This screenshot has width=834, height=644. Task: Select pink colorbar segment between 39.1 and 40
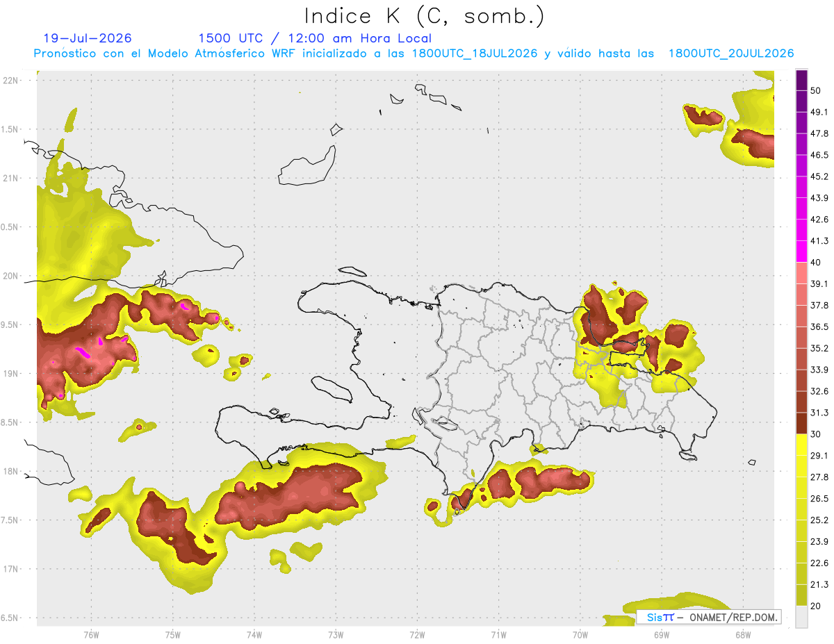pyautogui.click(x=801, y=273)
